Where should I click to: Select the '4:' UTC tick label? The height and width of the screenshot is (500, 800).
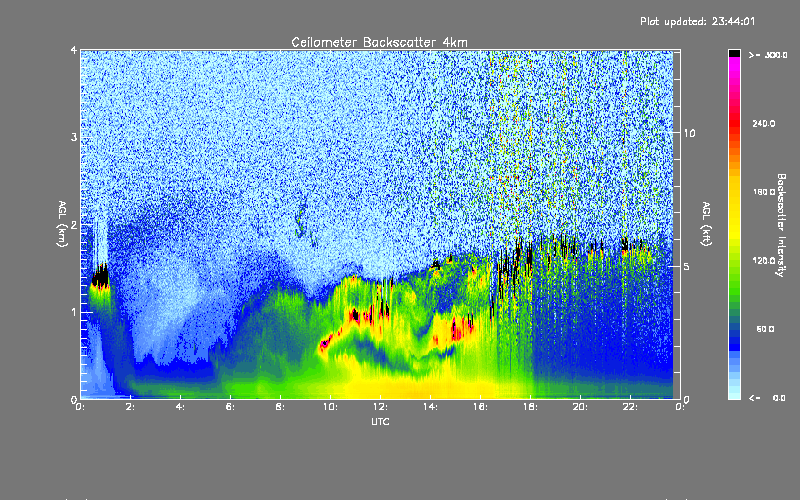pos(180,407)
